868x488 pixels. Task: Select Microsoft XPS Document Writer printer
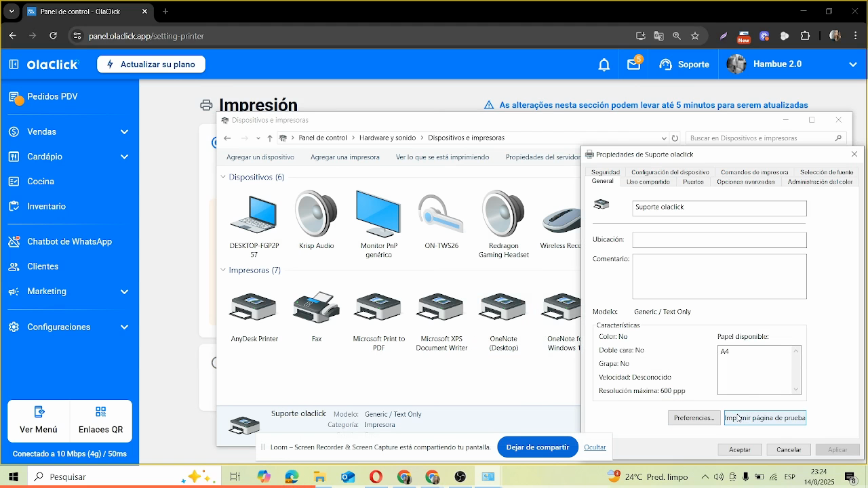(441, 321)
